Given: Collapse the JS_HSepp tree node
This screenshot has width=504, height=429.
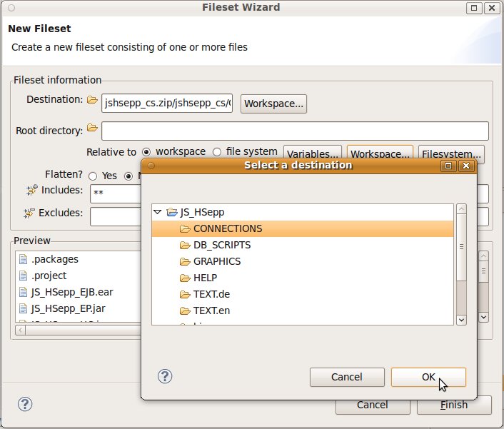Looking at the screenshot, I should coord(158,212).
